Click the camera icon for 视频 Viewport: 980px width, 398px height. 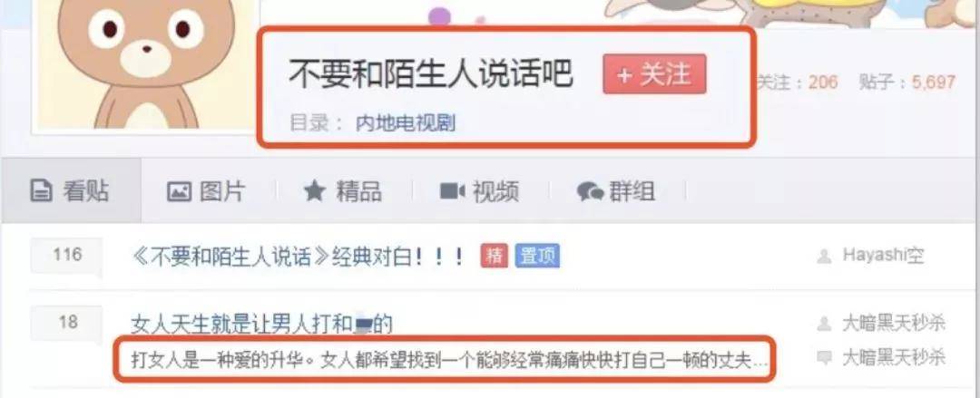coord(453,191)
